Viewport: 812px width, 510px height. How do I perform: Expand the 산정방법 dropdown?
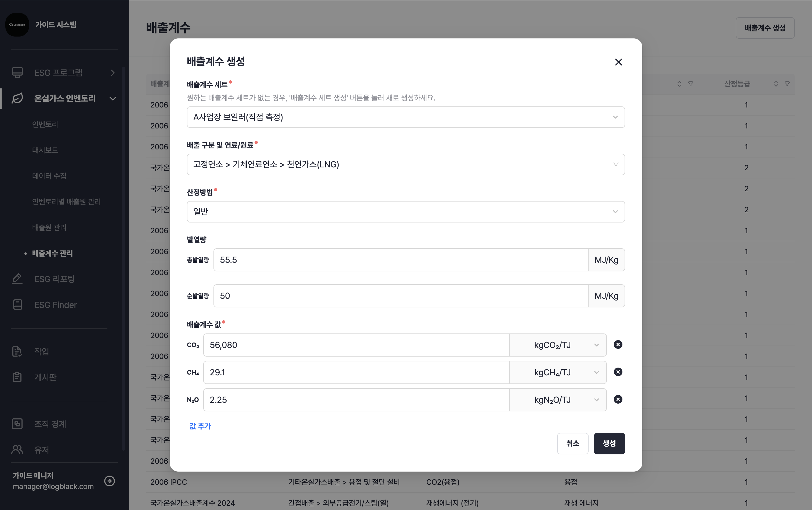[405, 211]
